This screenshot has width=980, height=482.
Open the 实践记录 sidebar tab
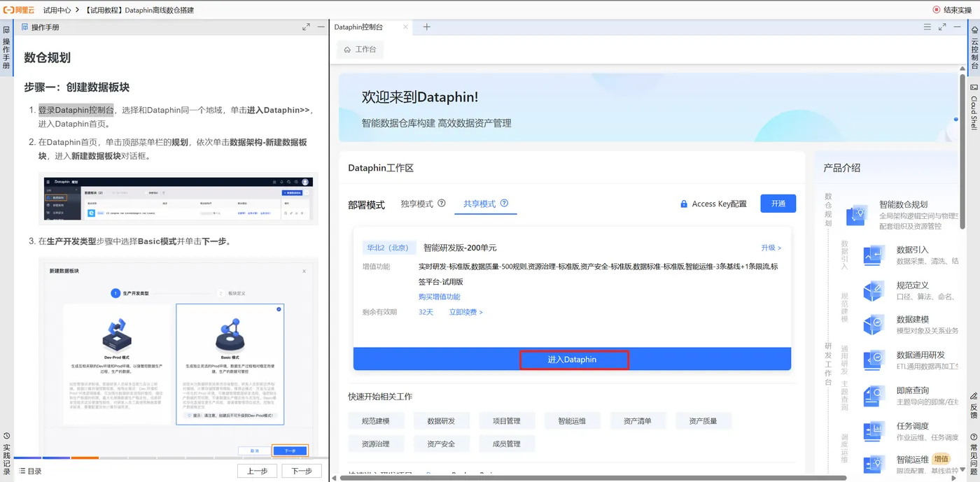pyautogui.click(x=6, y=453)
